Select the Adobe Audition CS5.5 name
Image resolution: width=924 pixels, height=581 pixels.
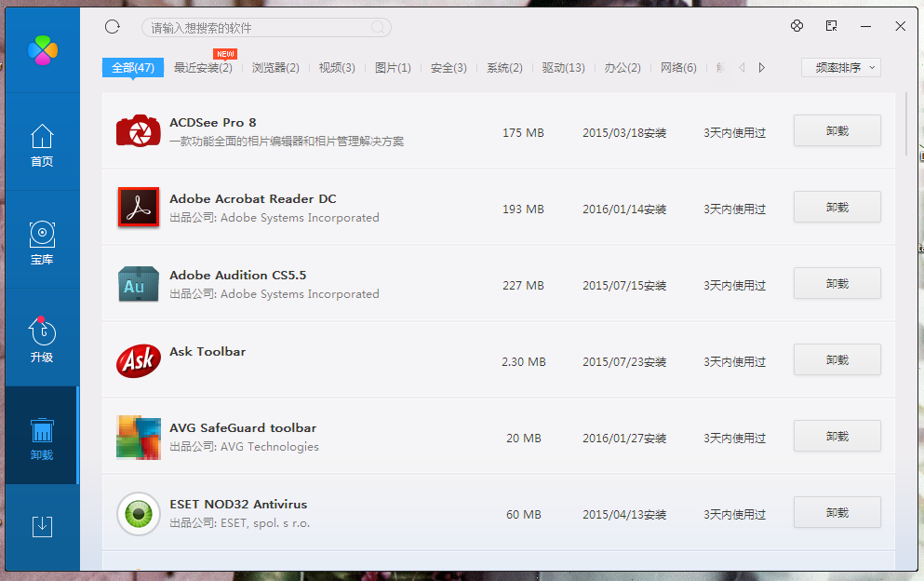click(237, 275)
